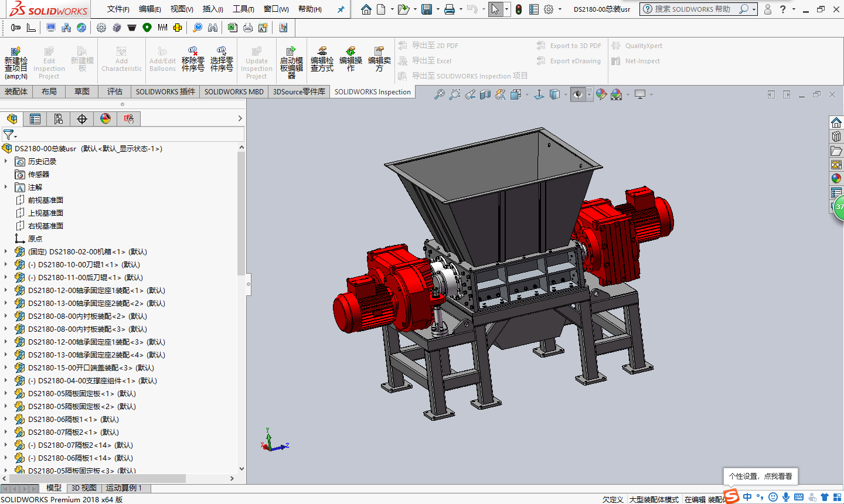The width and height of the screenshot is (844, 504).
Task: Click the 选择零件序号 select balloons tool
Action: point(222,59)
